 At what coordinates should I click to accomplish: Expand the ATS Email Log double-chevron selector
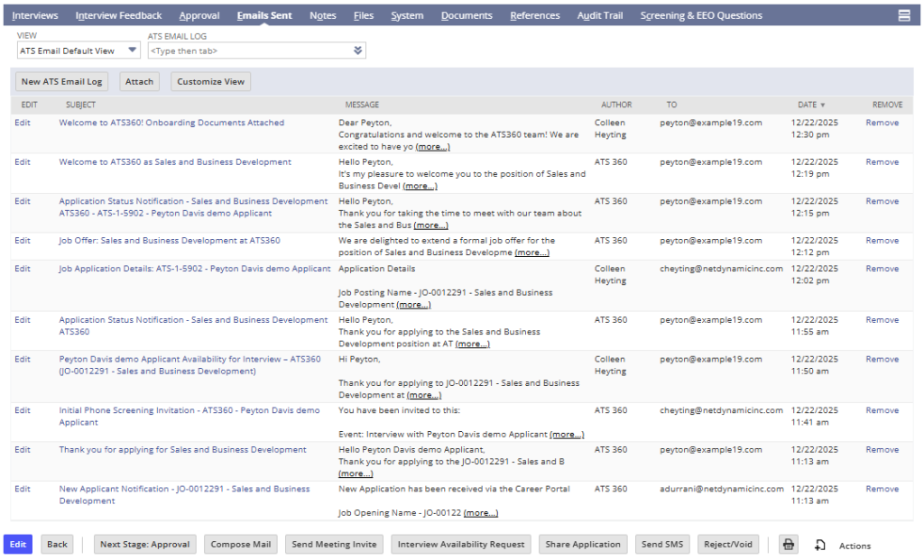[x=357, y=50]
